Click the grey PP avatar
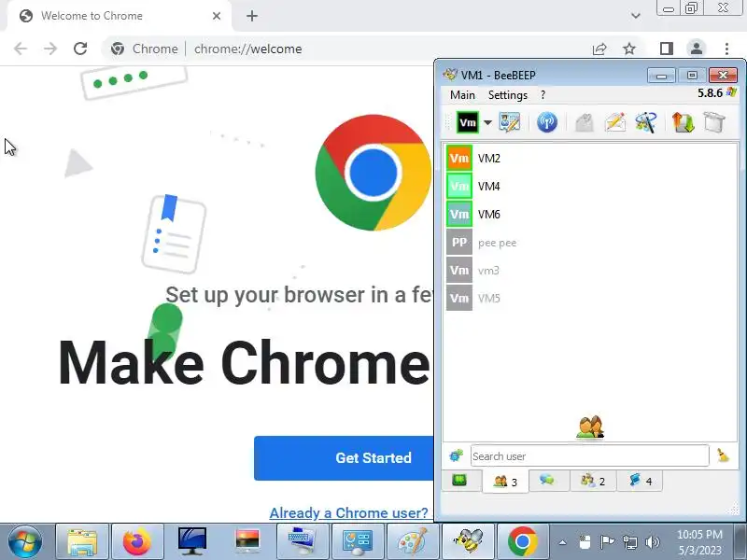The image size is (747, 560). 459,243
